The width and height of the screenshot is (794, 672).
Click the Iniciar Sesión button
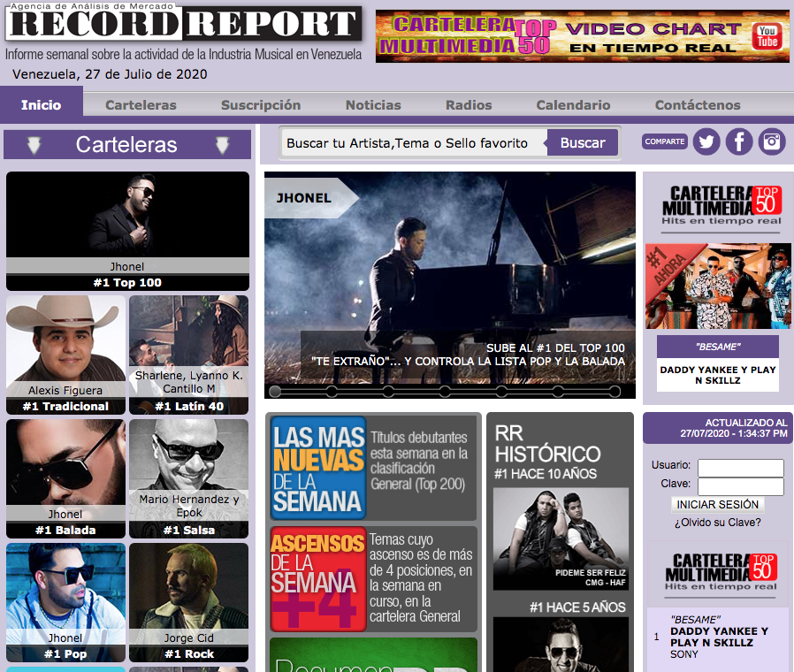pos(717,504)
